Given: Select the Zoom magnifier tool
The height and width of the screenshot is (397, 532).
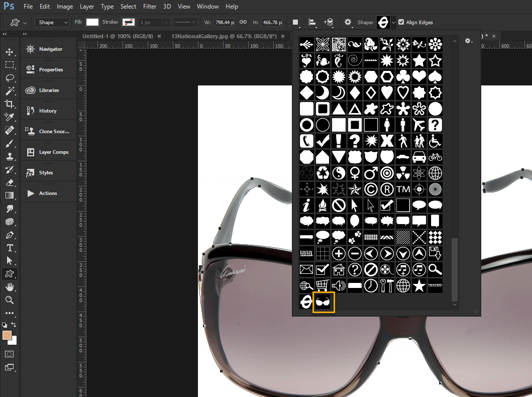Looking at the screenshot, I should coord(10,300).
